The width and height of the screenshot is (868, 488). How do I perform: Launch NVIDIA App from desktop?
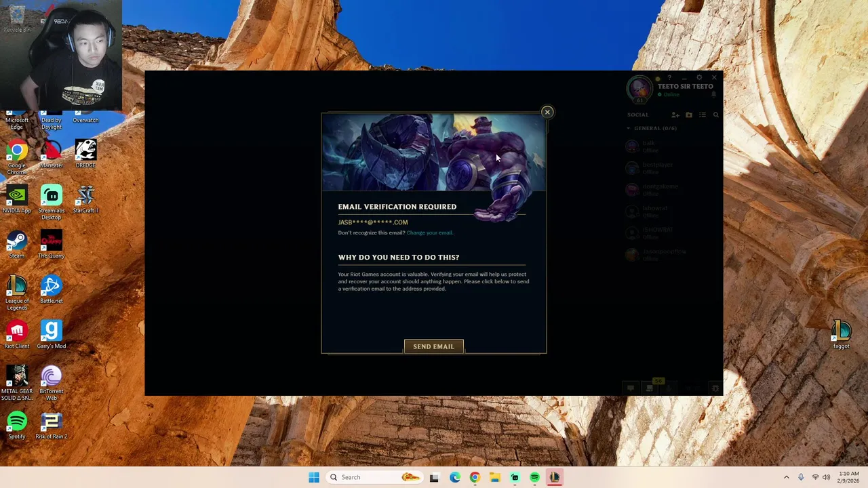[17, 200]
